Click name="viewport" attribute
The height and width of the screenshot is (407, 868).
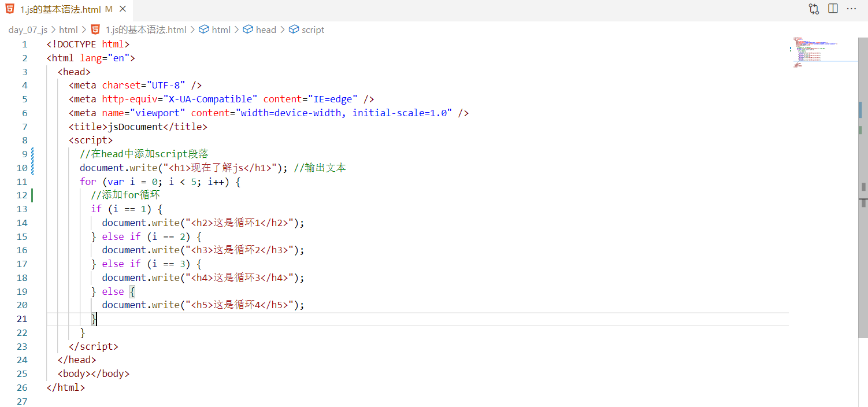pos(144,113)
